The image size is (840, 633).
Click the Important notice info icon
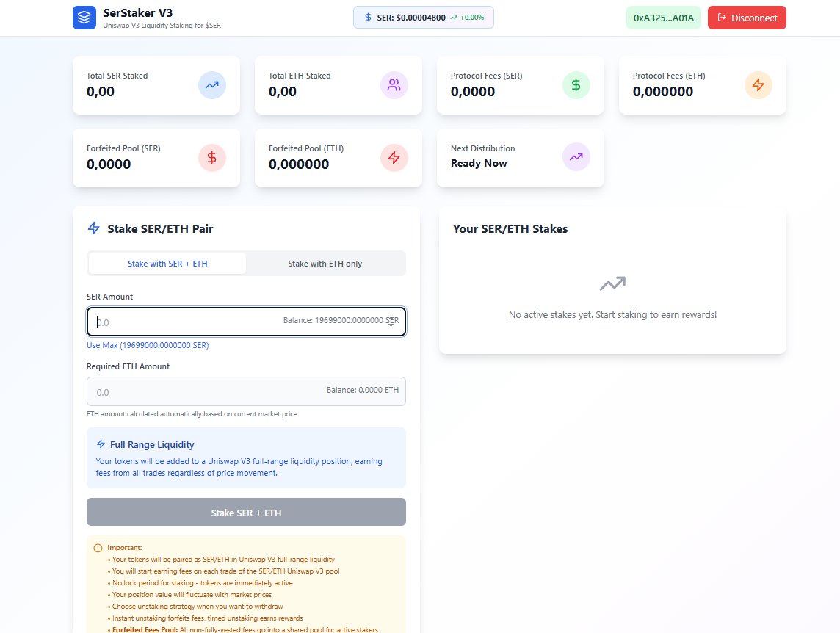98,548
